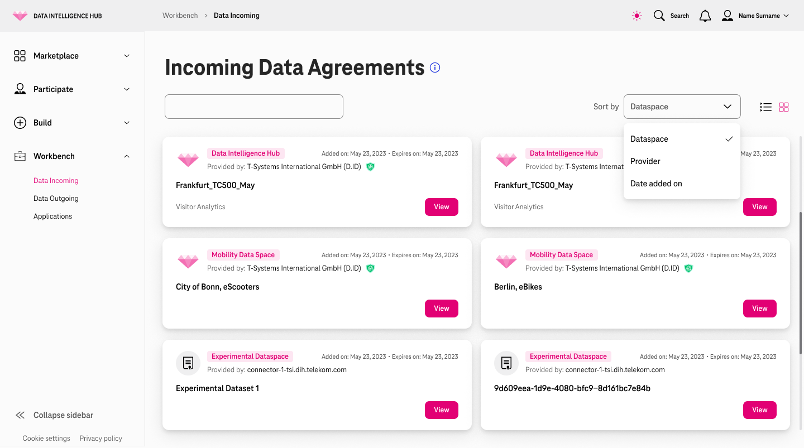Click the Data Intelligence Hub logo
The width and height of the screenshot is (804, 448).
click(20, 16)
